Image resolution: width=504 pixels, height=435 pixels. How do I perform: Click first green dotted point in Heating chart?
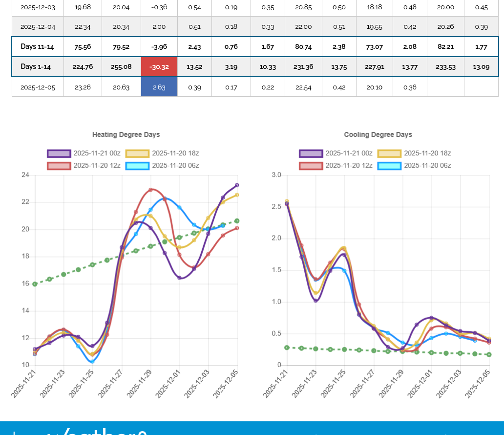tap(35, 284)
